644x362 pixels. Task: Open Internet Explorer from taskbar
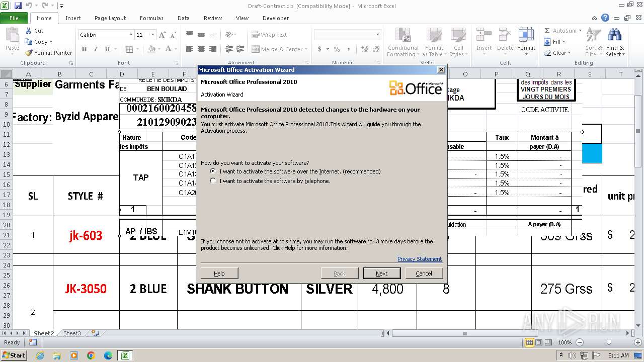coord(40,355)
